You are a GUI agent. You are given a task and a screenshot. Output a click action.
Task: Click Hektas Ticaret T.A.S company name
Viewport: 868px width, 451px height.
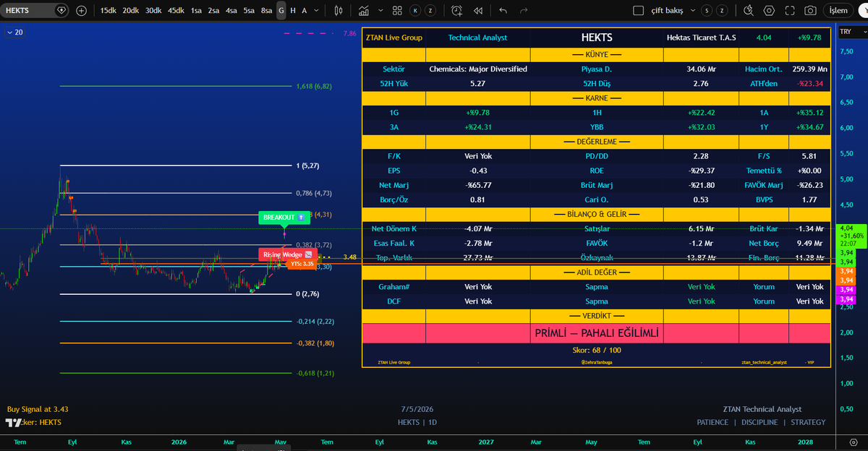(x=701, y=38)
